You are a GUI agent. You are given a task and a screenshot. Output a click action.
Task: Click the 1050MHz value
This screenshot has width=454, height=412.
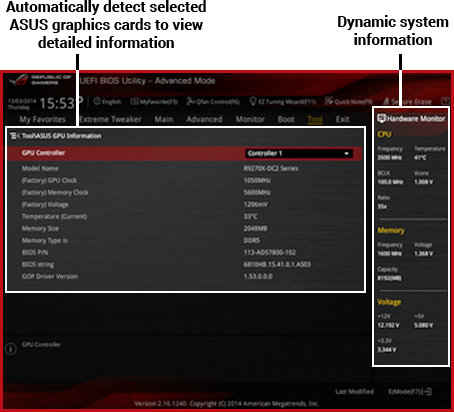click(x=257, y=181)
